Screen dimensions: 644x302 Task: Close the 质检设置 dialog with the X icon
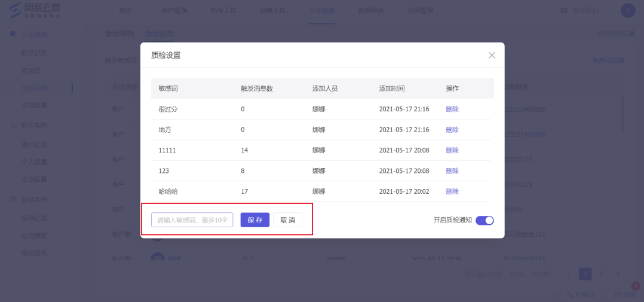(492, 55)
